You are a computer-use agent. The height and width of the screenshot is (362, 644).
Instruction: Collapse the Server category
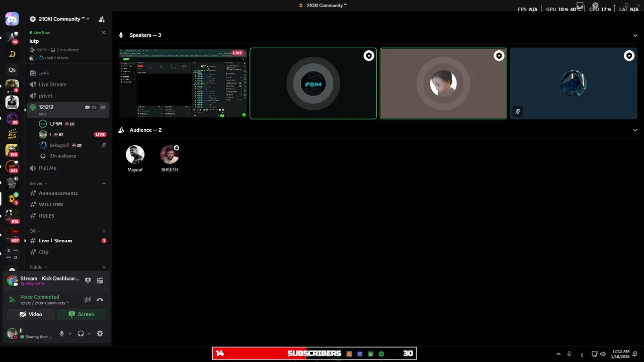[x=38, y=184]
